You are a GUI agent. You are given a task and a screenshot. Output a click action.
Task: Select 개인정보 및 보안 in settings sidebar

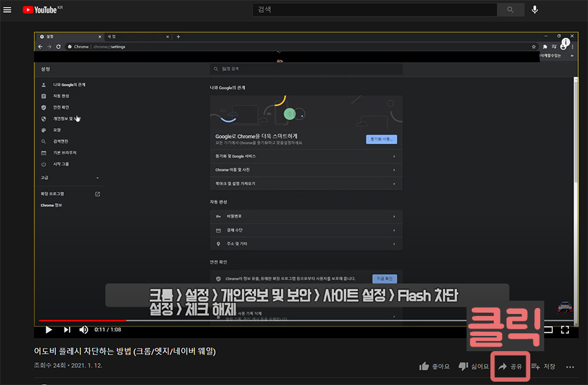click(67, 119)
